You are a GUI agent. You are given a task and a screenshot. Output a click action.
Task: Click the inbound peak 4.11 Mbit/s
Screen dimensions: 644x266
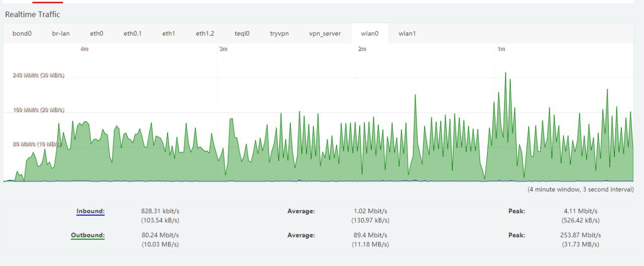click(x=581, y=211)
